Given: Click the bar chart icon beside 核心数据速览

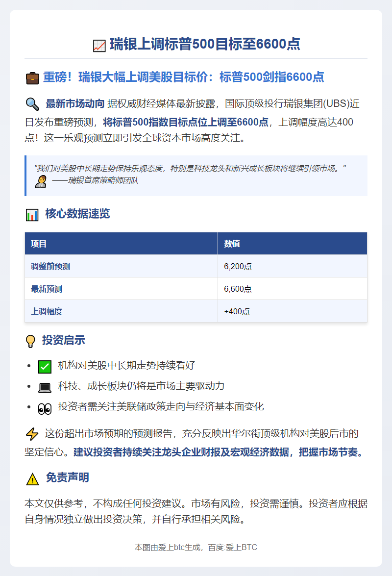Looking at the screenshot, I should coord(32,215).
